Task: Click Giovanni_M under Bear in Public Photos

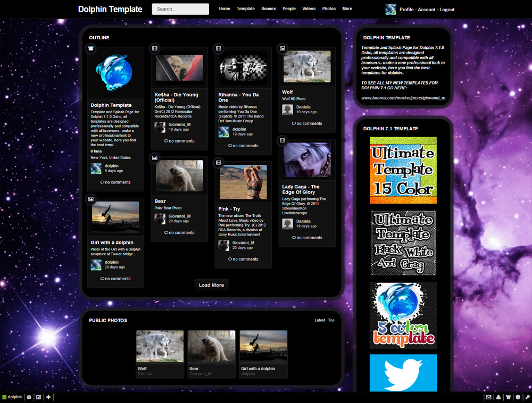Action: [200, 374]
